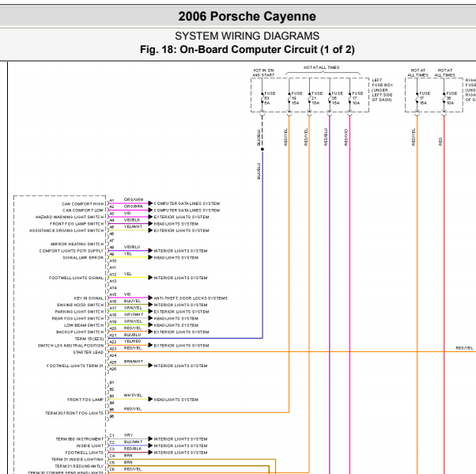Click the 'SIGNAL LWR ERROR' label

pos(83,258)
